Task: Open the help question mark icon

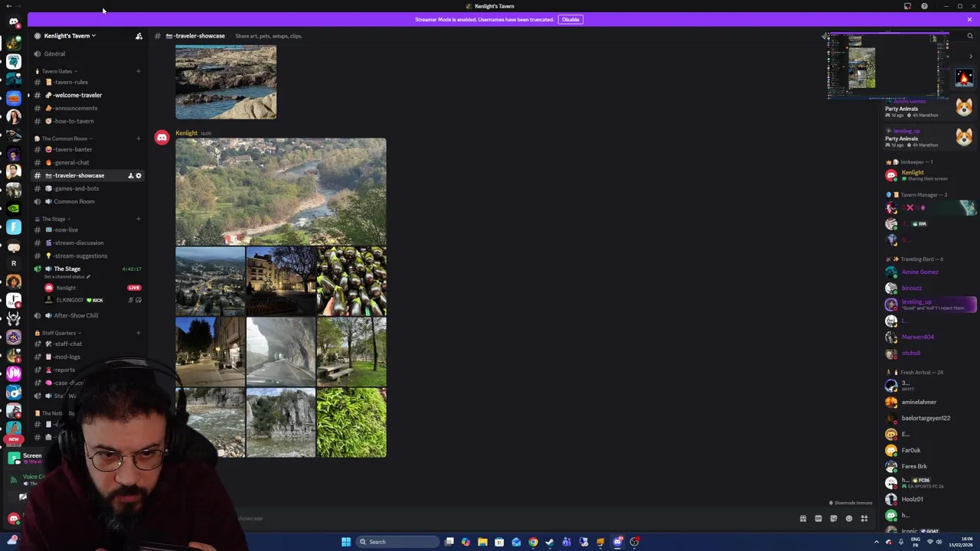Action: pyautogui.click(x=924, y=6)
